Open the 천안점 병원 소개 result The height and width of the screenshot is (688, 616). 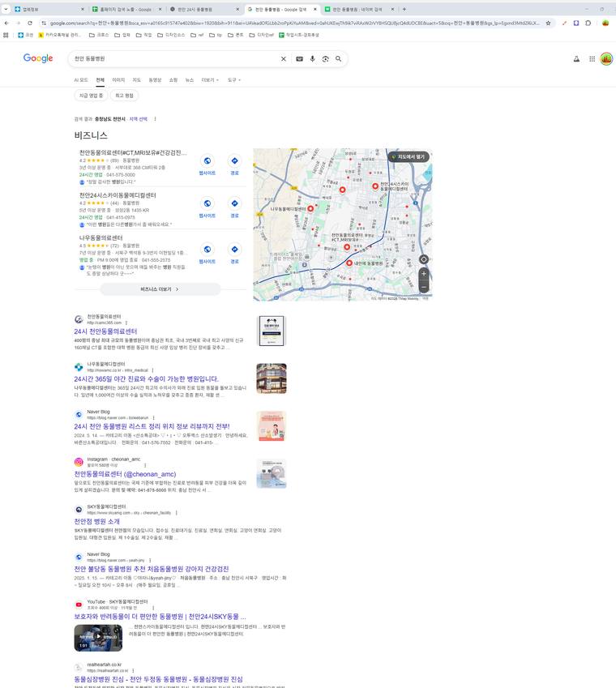tap(96, 521)
